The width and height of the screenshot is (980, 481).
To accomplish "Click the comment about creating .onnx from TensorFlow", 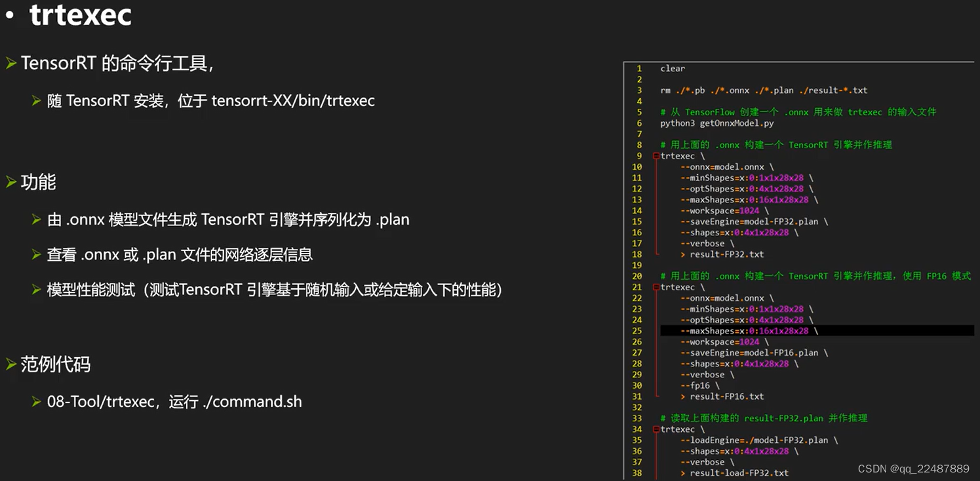I will click(798, 112).
